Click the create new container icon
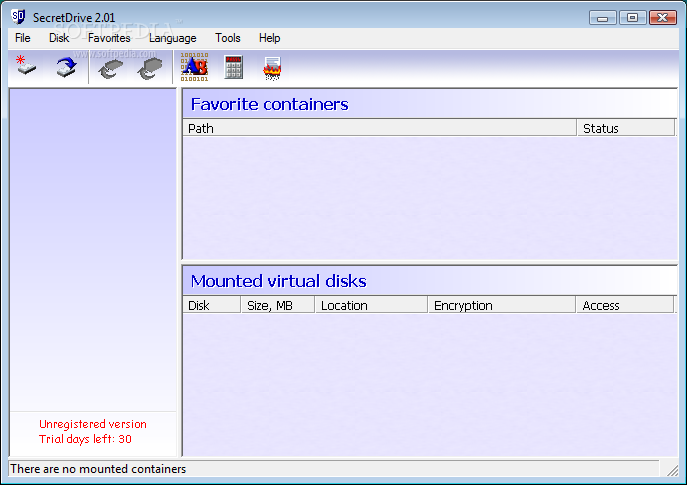687x485 pixels. pos(26,65)
